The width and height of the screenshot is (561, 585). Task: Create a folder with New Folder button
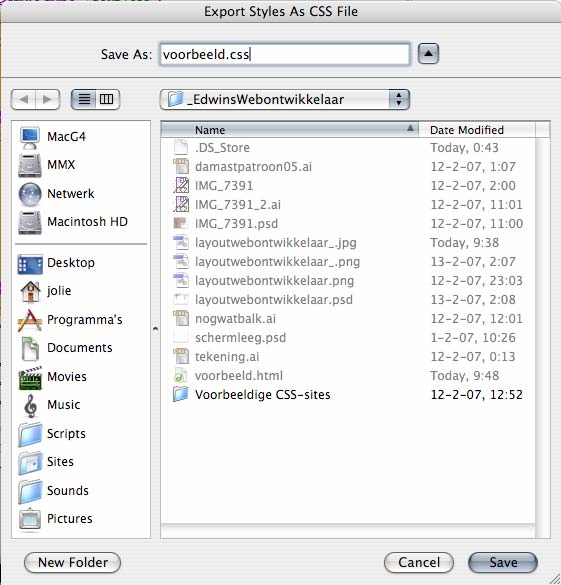[73, 562]
